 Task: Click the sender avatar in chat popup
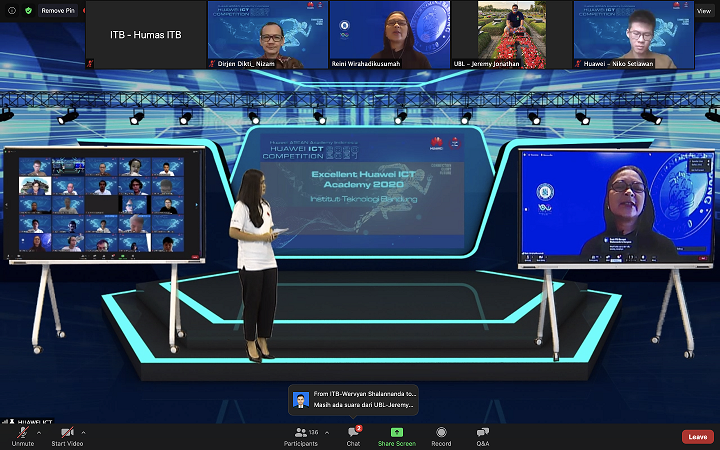[301, 400]
